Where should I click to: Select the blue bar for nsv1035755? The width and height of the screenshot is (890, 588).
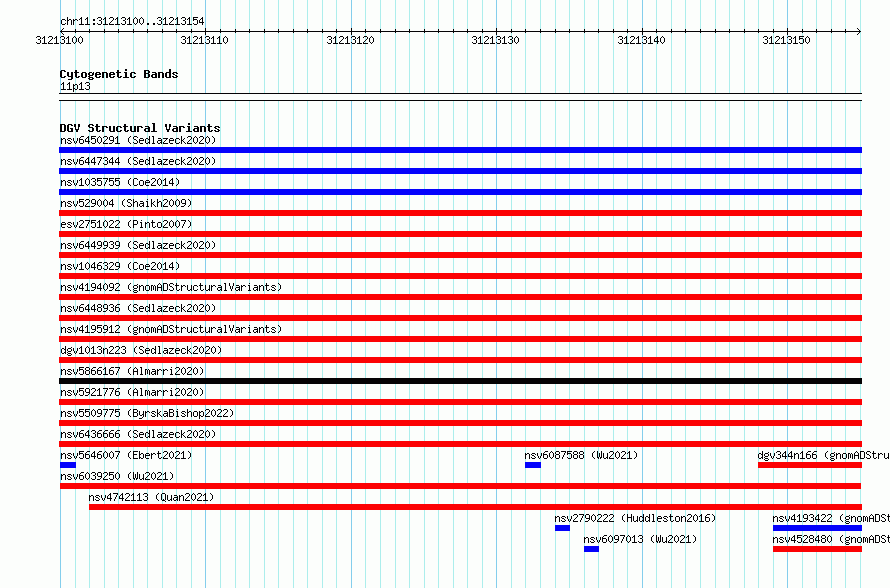460,192
